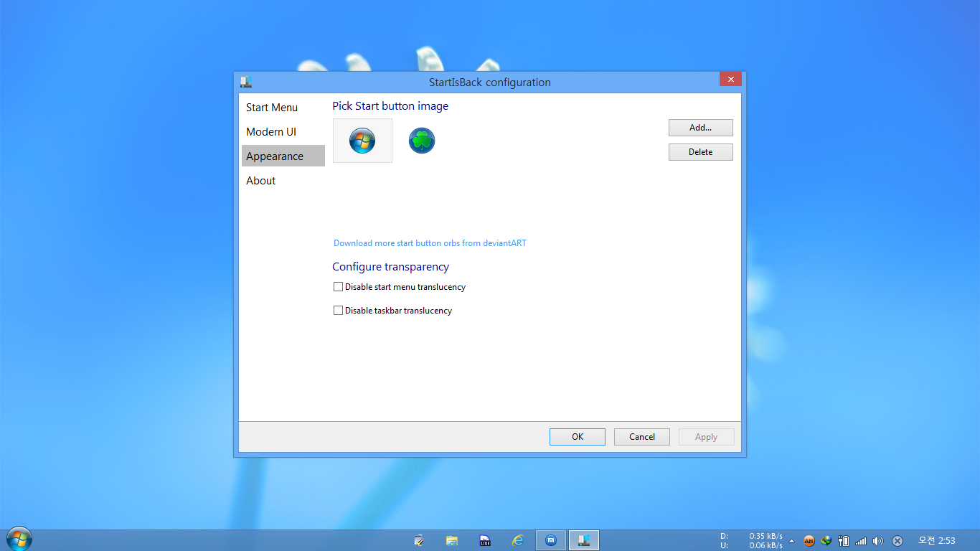Select the green clover start button image
This screenshot has width=980, height=551.
(422, 141)
